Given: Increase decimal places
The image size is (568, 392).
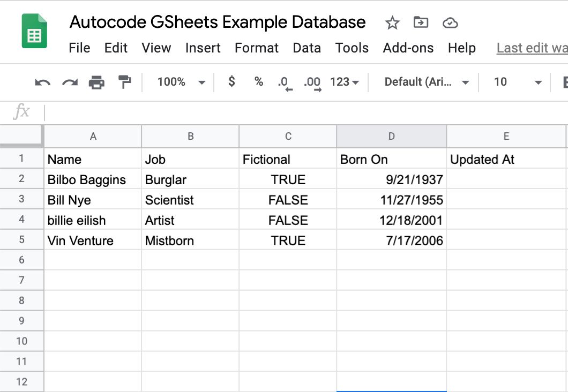Looking at the screenshot, I should [311, 81].
